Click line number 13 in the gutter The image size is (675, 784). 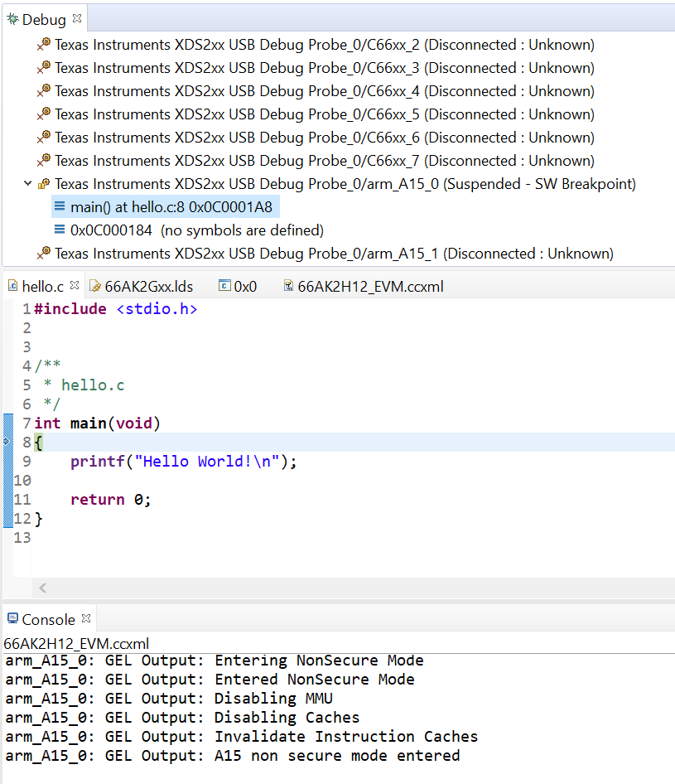tap(22, 538)
